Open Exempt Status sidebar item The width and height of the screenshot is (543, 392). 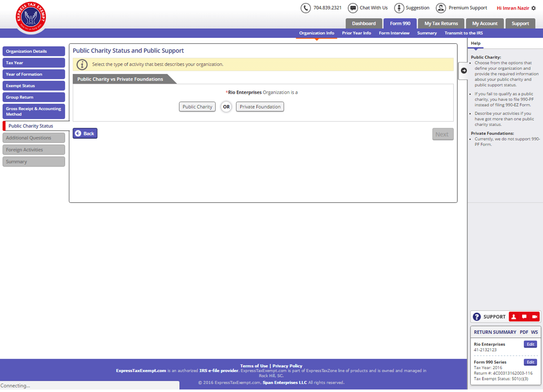tap(34, 86)
